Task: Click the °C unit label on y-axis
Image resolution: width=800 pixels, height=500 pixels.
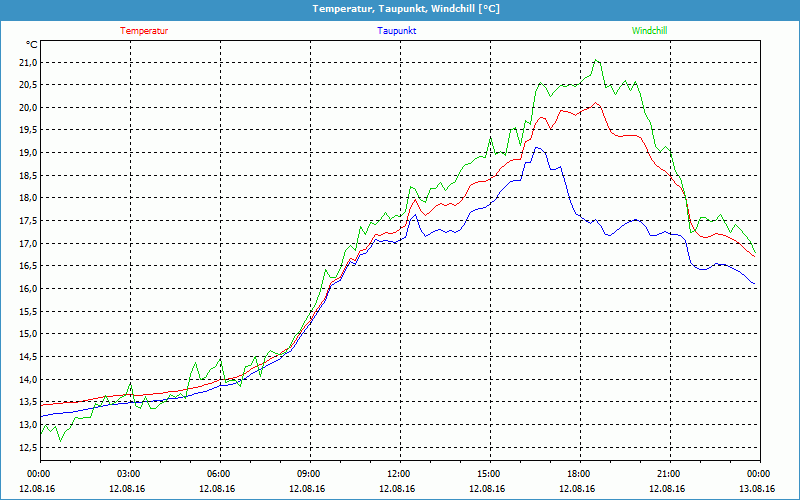Action: 31,44
